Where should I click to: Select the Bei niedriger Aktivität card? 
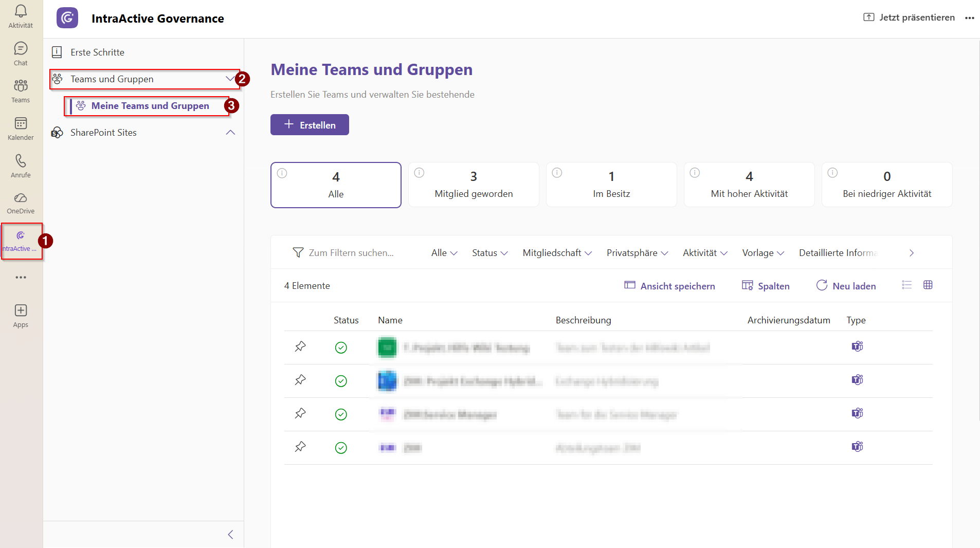(887, 185)
